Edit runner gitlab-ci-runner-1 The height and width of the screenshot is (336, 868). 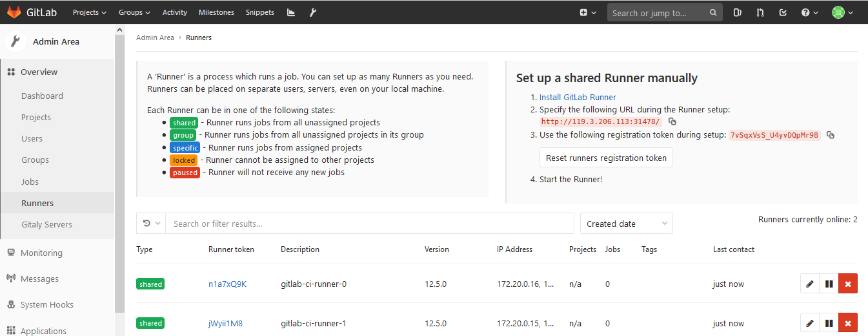[x=810, y=323]
